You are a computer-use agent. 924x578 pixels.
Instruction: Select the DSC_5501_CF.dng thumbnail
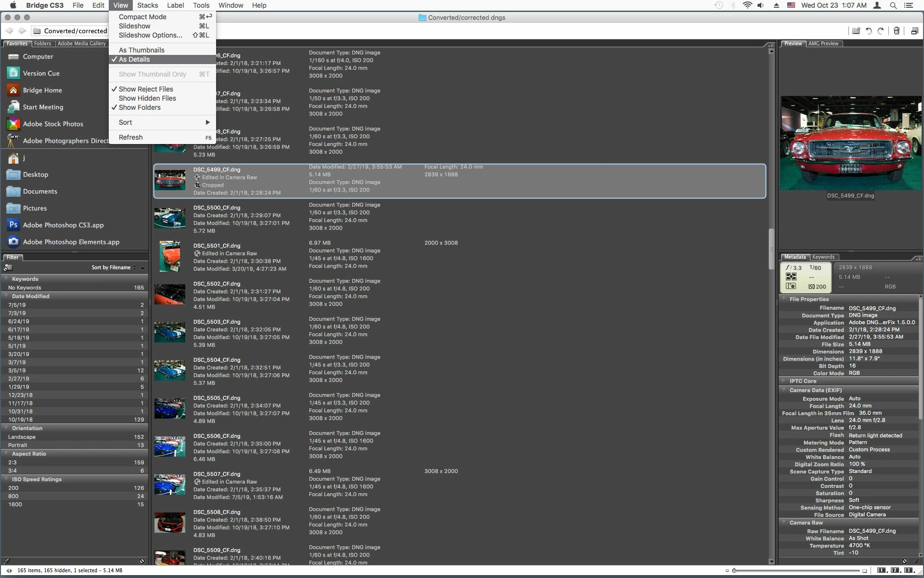169,257
